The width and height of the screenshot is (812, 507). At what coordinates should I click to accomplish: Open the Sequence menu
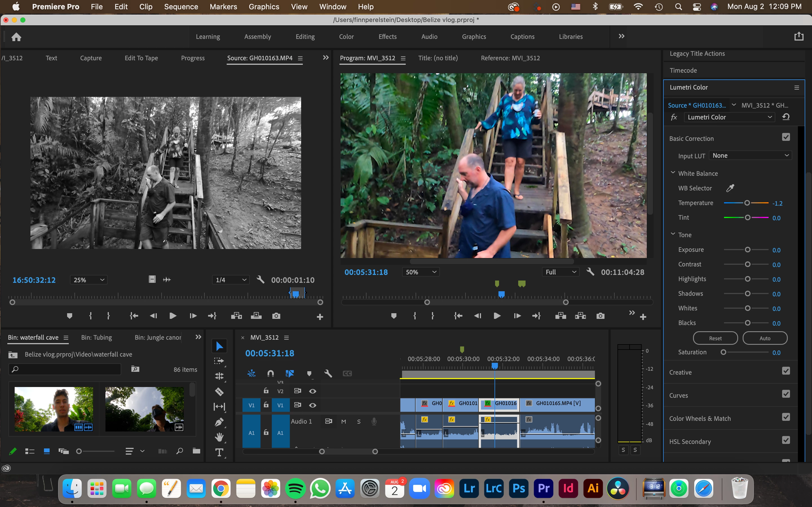181,7
